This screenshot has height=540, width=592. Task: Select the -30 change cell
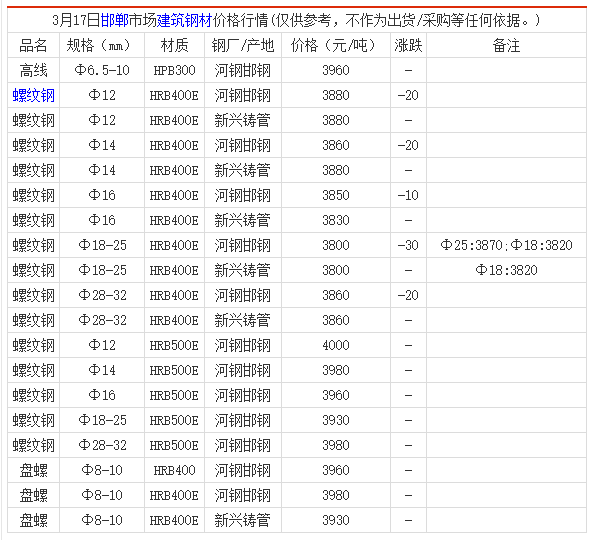click(x=408, y=245)
